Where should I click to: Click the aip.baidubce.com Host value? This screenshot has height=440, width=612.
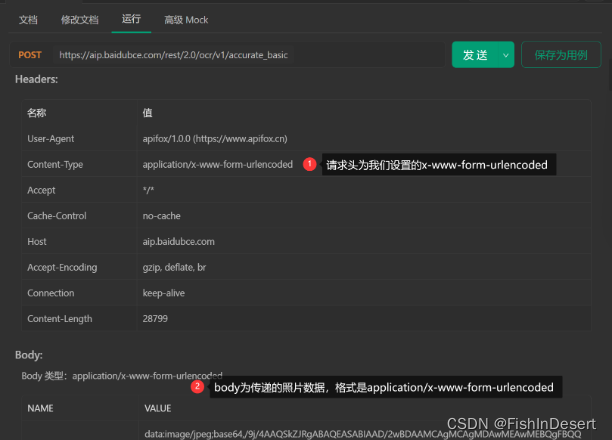tap(178, 242)
